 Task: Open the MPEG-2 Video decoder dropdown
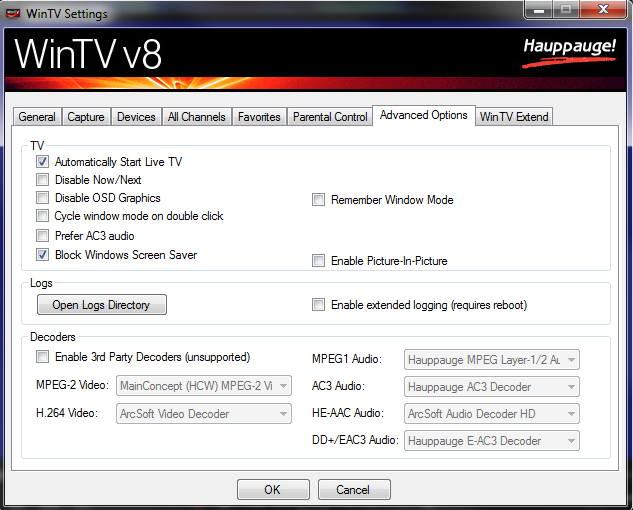tap(204, 386)
